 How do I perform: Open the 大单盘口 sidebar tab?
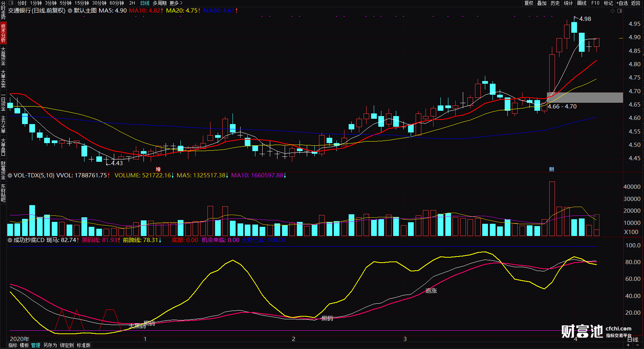pyautogui.click(x=3, y=147)
